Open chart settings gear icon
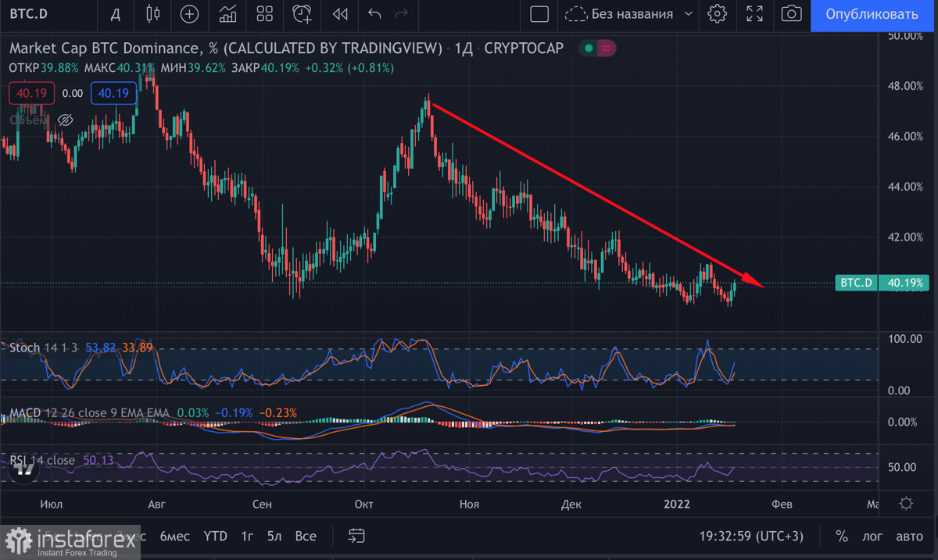The width and height of the screenshot is (938, 560). [717, 14]
